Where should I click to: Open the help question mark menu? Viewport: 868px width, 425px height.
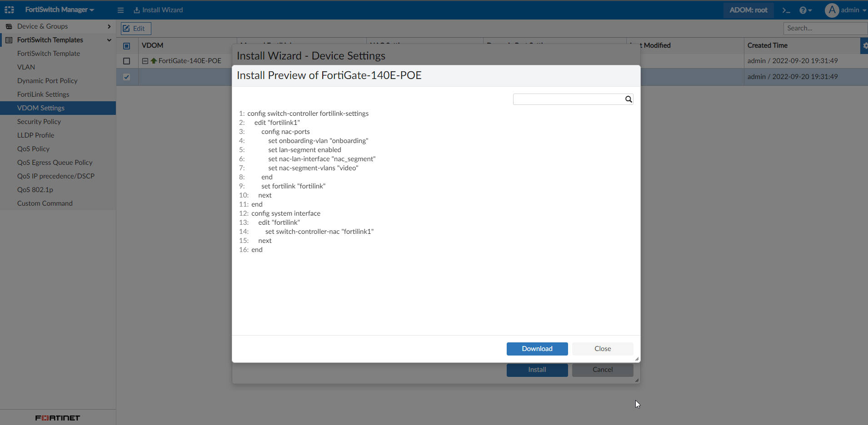coord(805,10)
